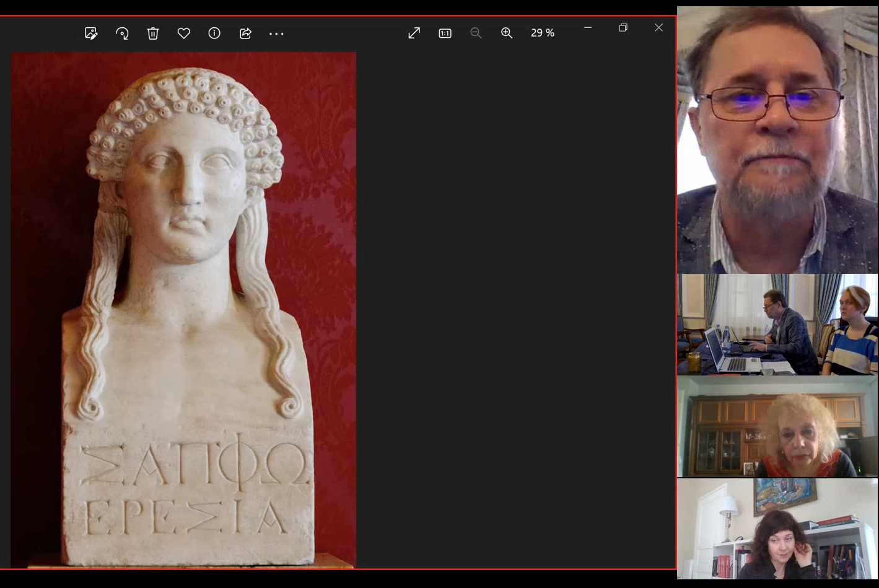Close the Photos window
Image resolution: width=879 pixels, height=588 pixels.
pyautogui.click(x=658, y=27)
